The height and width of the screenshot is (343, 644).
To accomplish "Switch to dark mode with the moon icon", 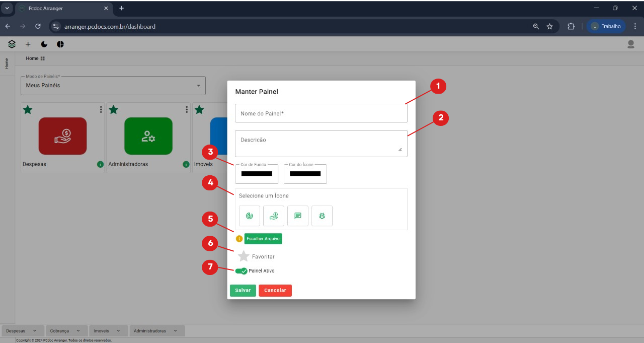I will [44, 44].
